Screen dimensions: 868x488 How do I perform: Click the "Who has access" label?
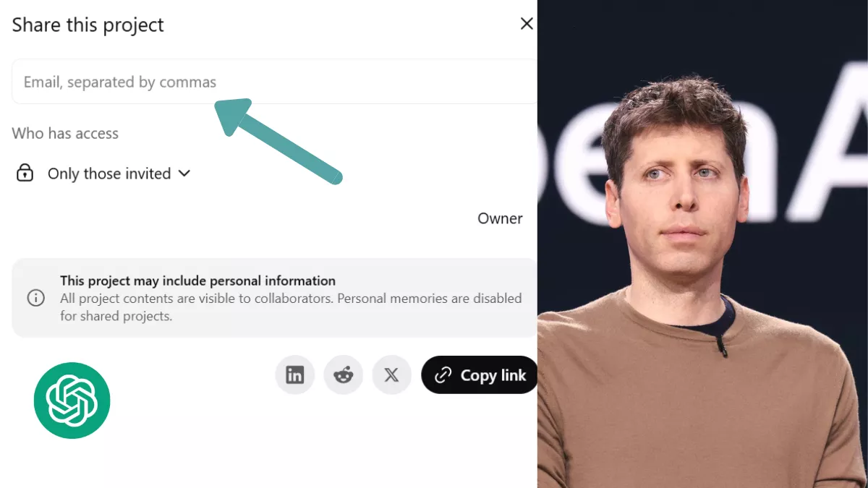[65, 133]
